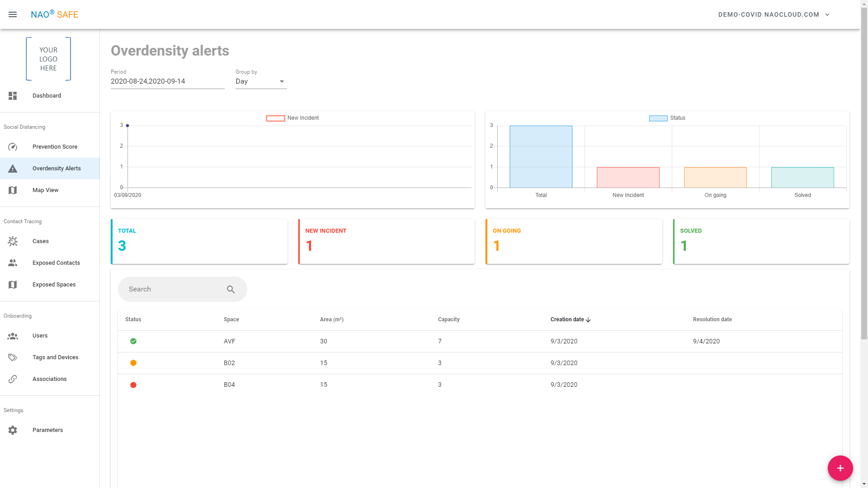
Task: Navigate to Exposed Contacts
Action: [x=50, y=263]
